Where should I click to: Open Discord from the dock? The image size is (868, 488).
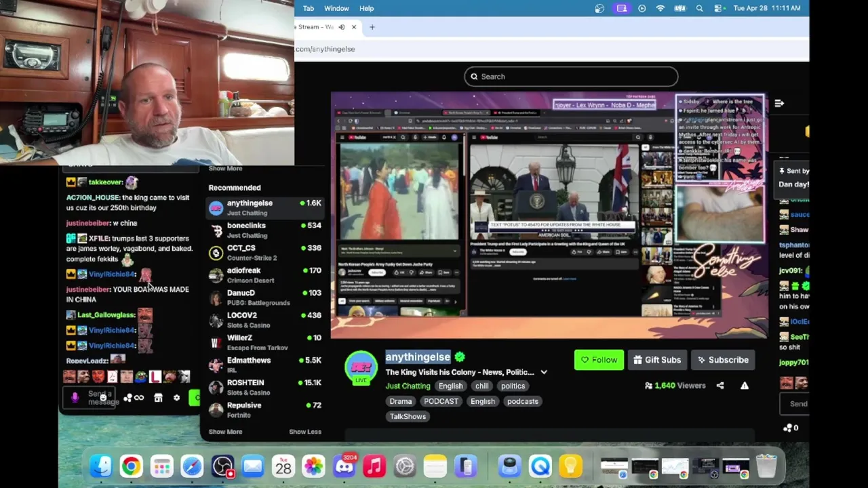(344, 466)
